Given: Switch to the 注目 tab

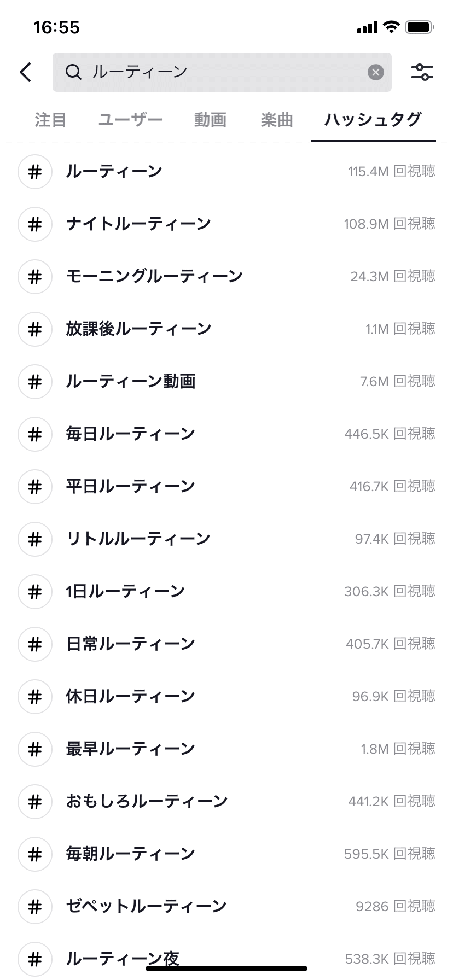Looking at the screenshot, I should point(50,120).
